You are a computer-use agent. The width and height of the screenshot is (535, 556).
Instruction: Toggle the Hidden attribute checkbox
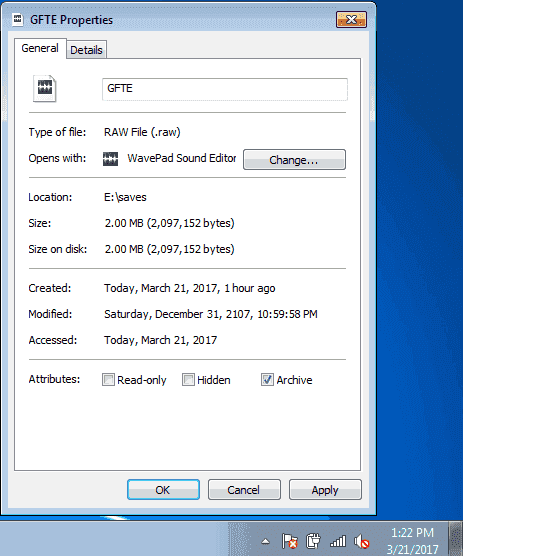coord(188,380)
